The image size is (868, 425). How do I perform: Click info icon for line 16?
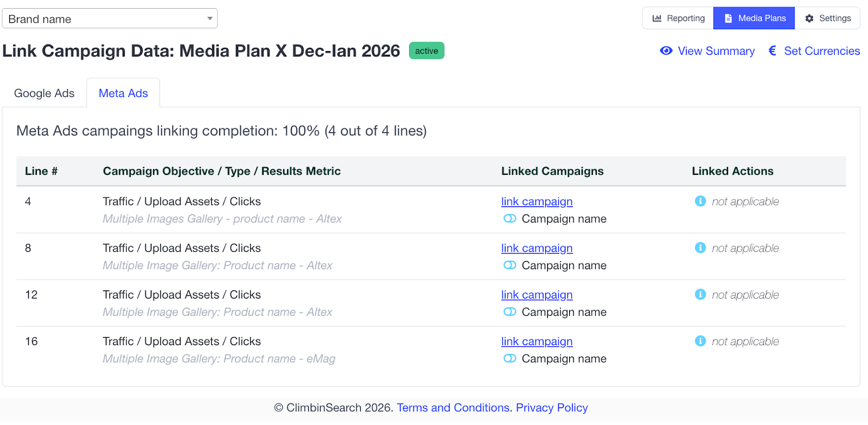[700, 341]
